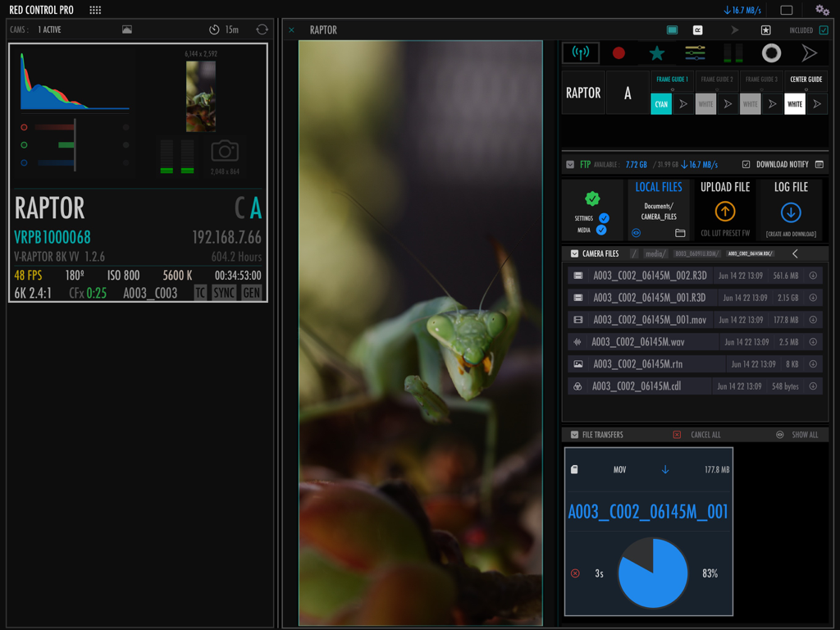840x630 pixels.
Task: Click the folder icon under LOCAL FILES
Action: point(680,232)
